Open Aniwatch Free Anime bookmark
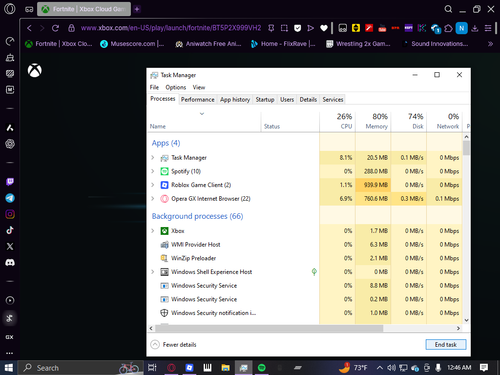 [209, 44]
